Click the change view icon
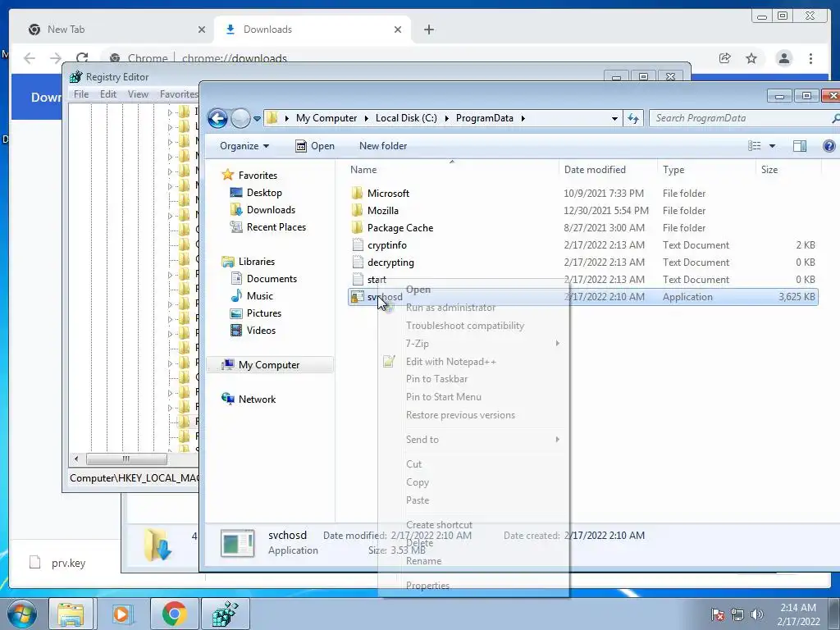 coord(755,146)
